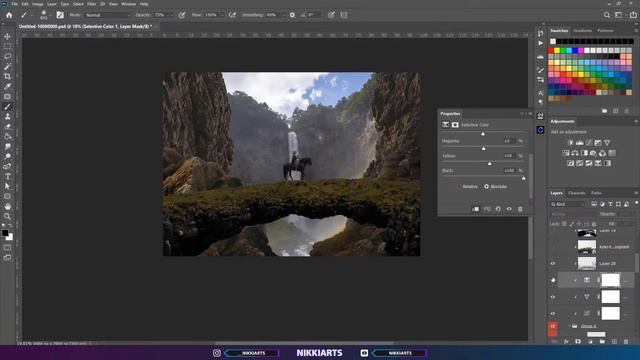This screenshot has height=360, width=640.
Task: Toggle pressure for opacity icon
Action: [182, 15]
